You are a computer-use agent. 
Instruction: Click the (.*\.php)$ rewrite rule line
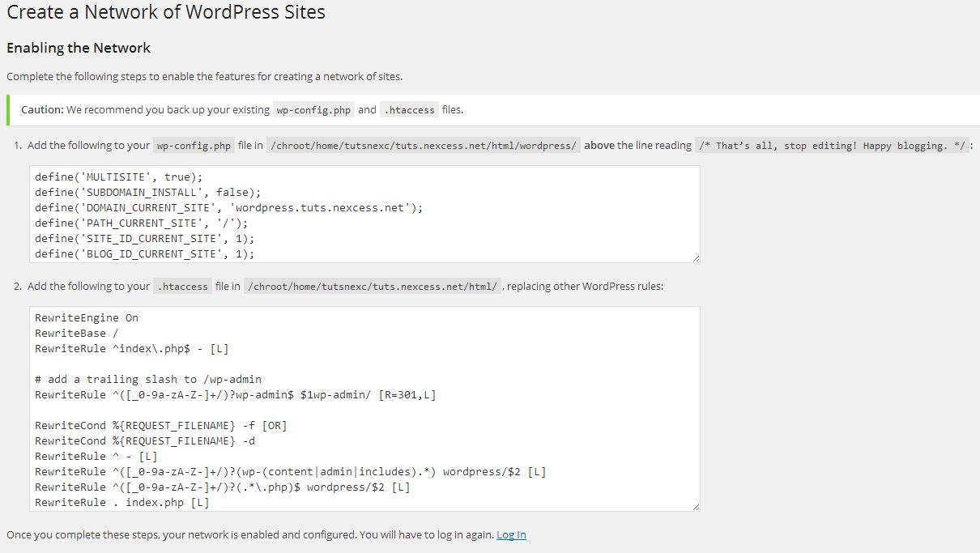click(223, 487)
